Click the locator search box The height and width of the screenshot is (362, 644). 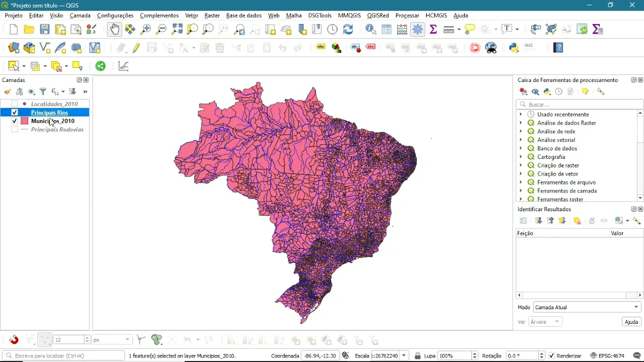click(63, 356)
